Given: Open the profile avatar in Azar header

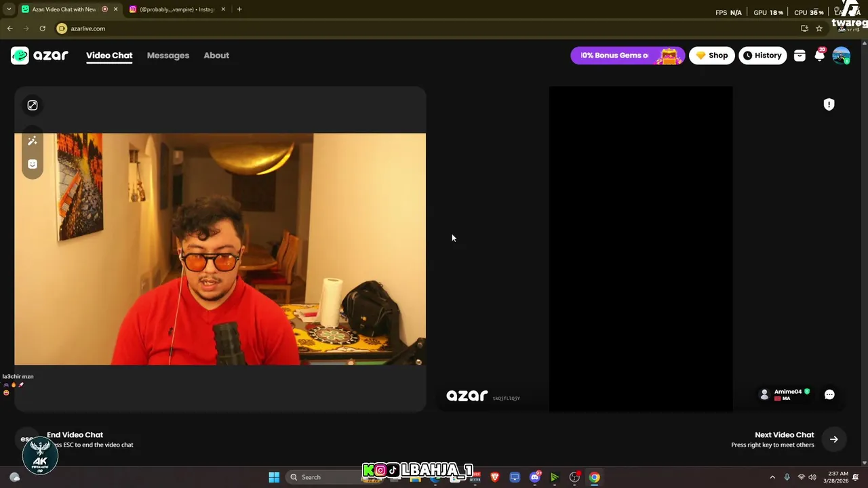Looking at the screenshot, I should [842, 56].
